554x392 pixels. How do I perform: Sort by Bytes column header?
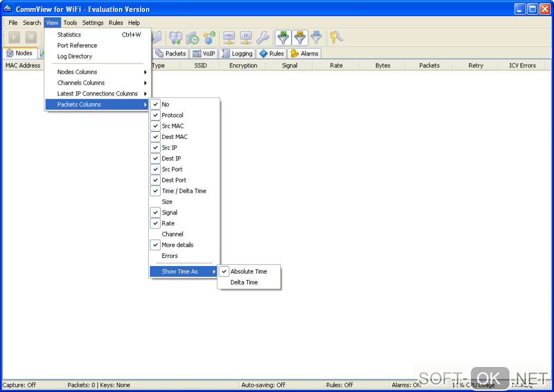tap(383, 65)
